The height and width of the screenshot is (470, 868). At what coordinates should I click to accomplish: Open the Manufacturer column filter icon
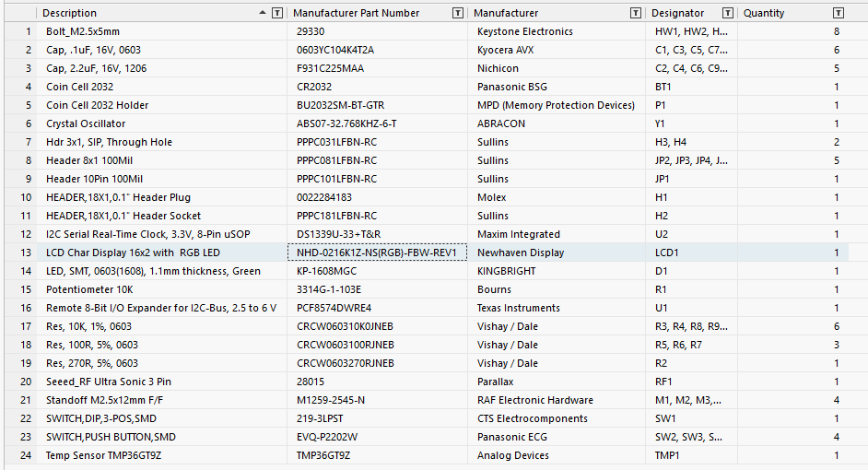tap(636, 13)
